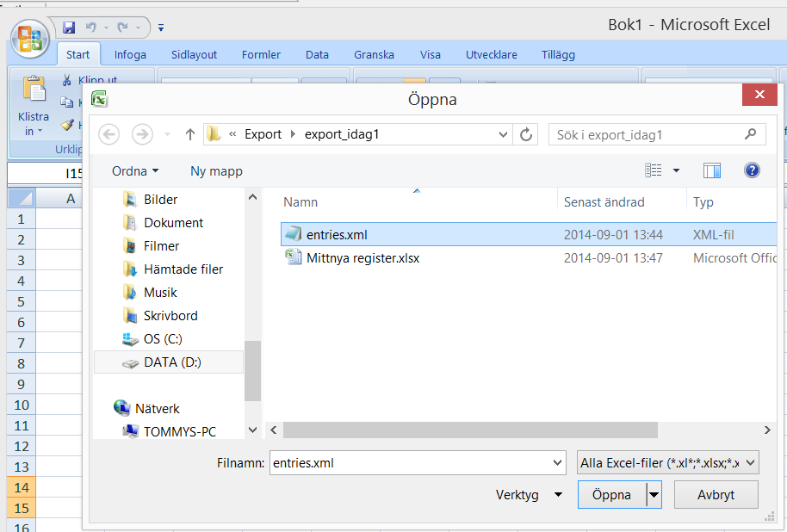Image resolution: width=787 pixels, height=532 pixels.
Task: Redo action in quick access toolbar
Action: pos(123,27)
